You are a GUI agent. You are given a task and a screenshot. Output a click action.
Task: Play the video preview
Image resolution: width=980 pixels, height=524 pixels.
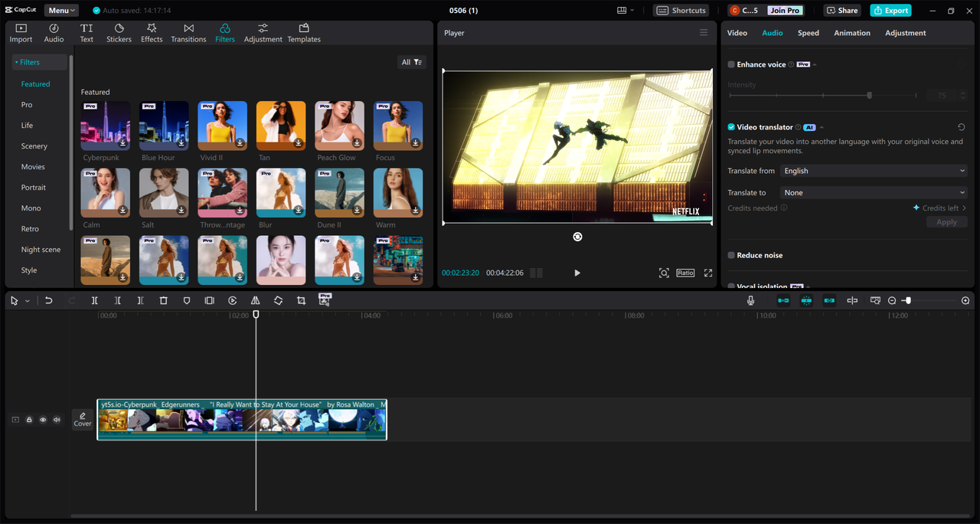pos(577,273)
